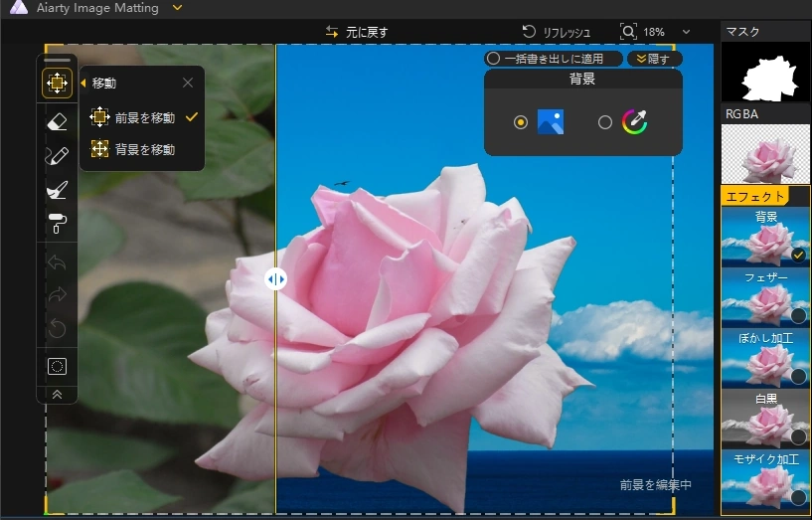The width and height of the screenshot is (812, 520).
Task: Click the selection area tool icon
Action: 57,366
